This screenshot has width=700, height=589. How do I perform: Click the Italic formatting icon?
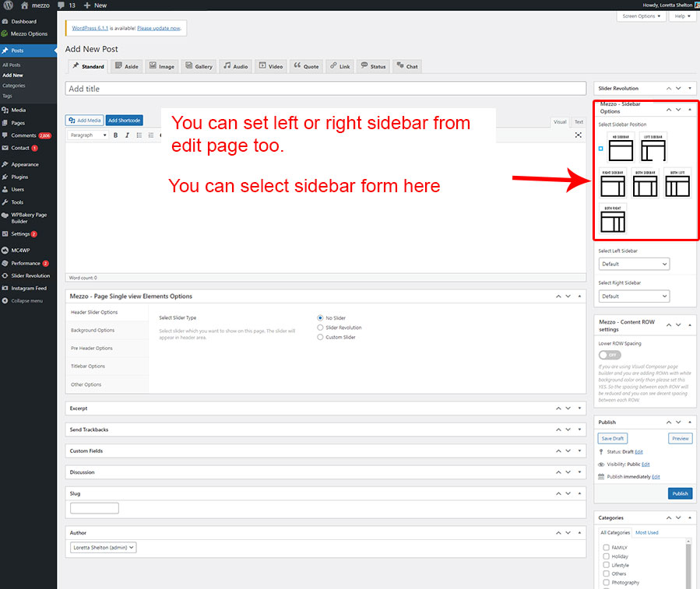pos(127,135)
